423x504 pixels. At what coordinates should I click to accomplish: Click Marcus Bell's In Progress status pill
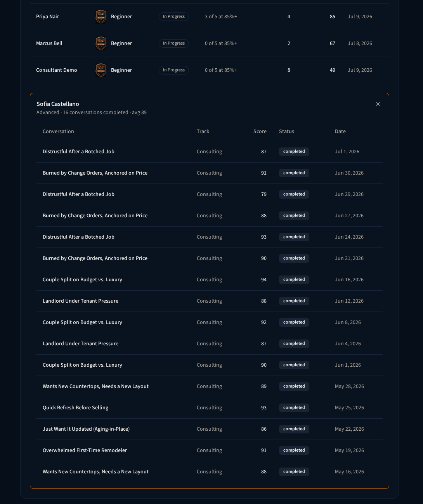click(x=174, y=43)
